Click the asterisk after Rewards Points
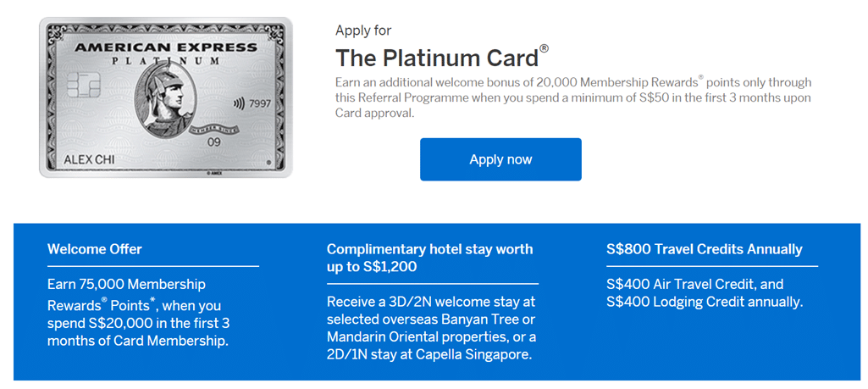 tap(153, 299)
